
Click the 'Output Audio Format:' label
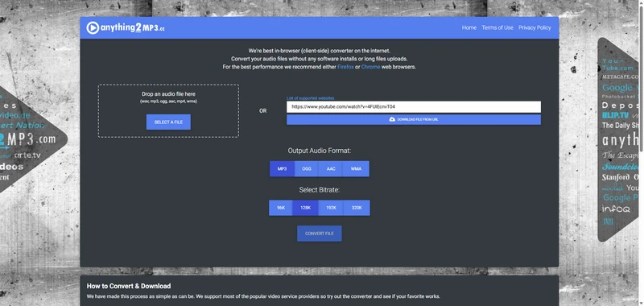coord(319,151)
